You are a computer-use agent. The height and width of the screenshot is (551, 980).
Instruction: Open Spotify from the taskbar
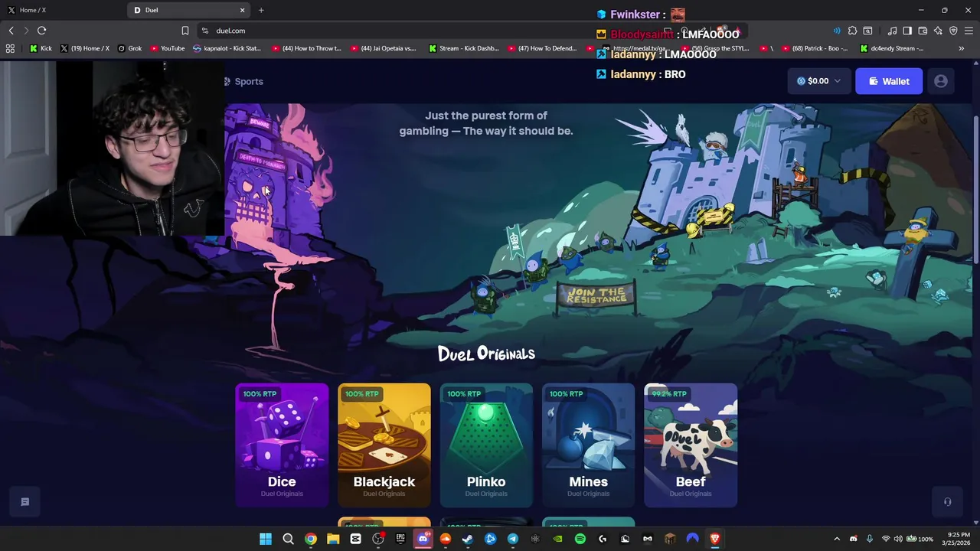point(580,539)
